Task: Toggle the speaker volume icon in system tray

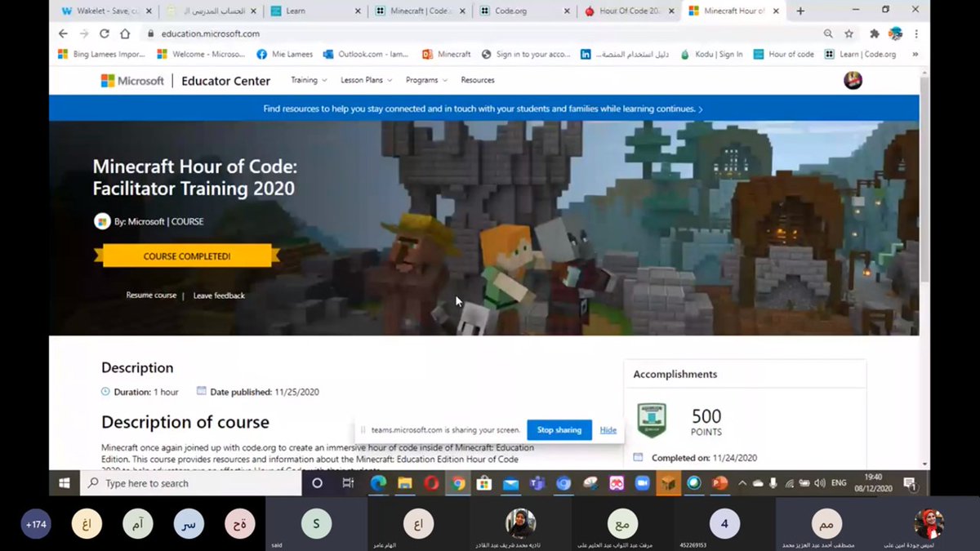Action: (819, 483)
